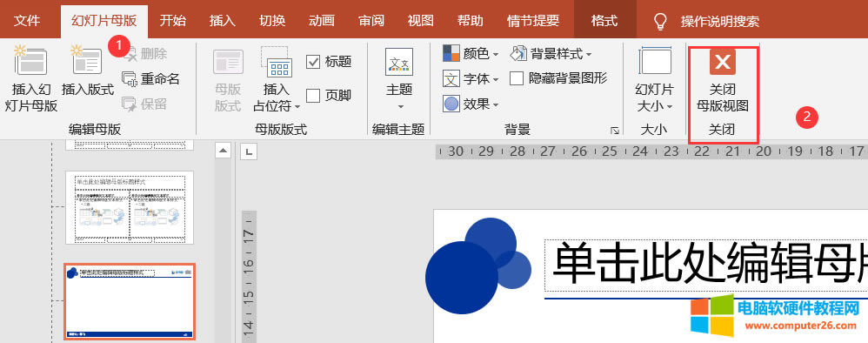Click the Rename (重命名) icon
Image resolution: width=868 pixels, height=343 pixels.
[130, 79]
